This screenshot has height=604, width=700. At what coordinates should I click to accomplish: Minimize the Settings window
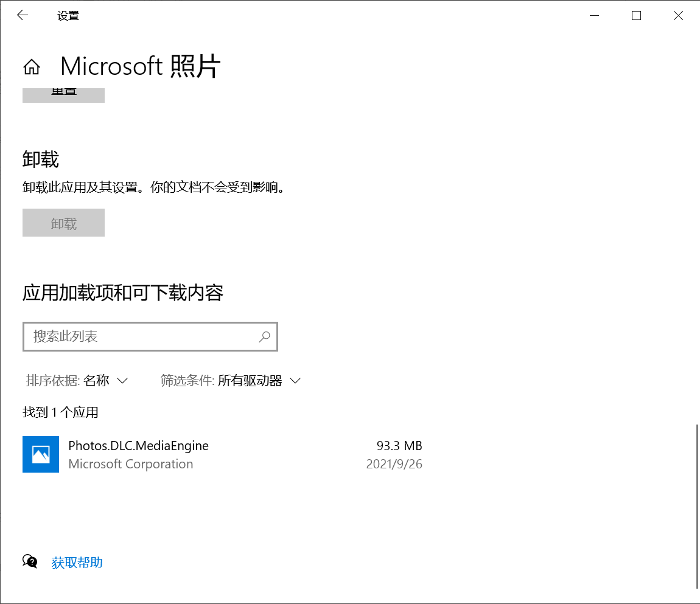click(594, 16)
